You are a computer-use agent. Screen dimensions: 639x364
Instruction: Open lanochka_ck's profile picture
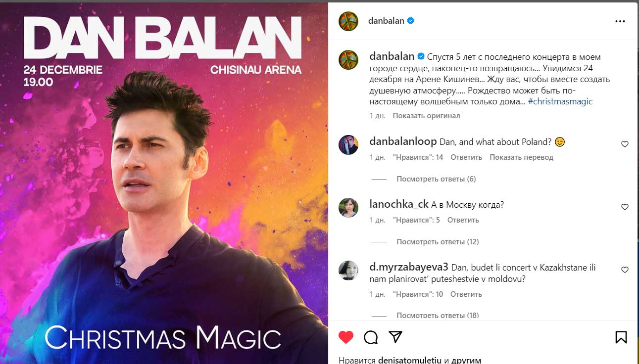tap(348, 208)
